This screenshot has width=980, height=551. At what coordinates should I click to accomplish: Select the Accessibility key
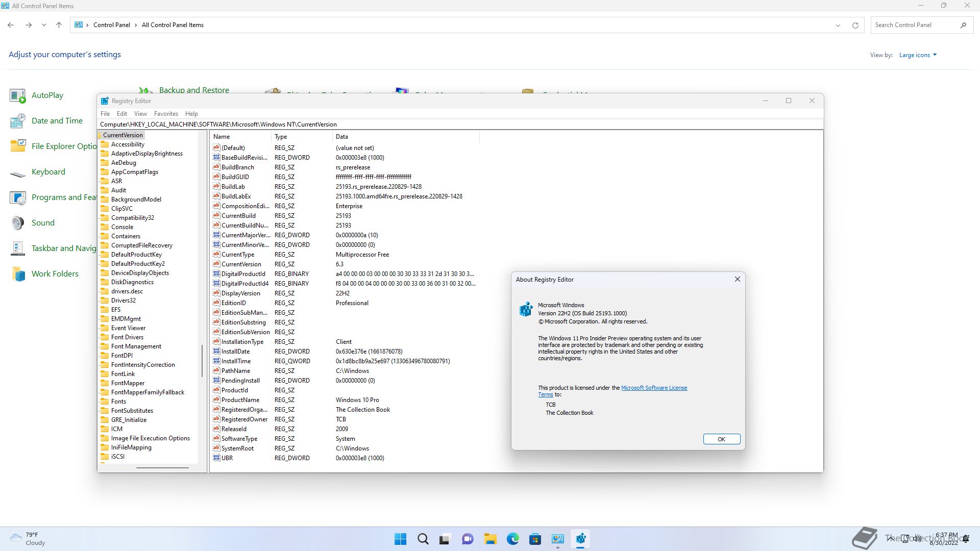point(128,144)
